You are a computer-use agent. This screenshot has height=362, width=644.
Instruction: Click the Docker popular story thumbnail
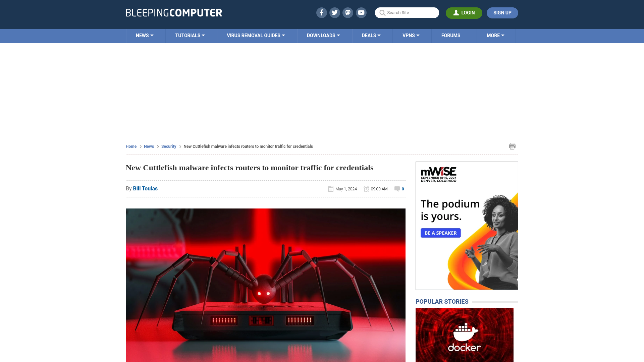465,335
